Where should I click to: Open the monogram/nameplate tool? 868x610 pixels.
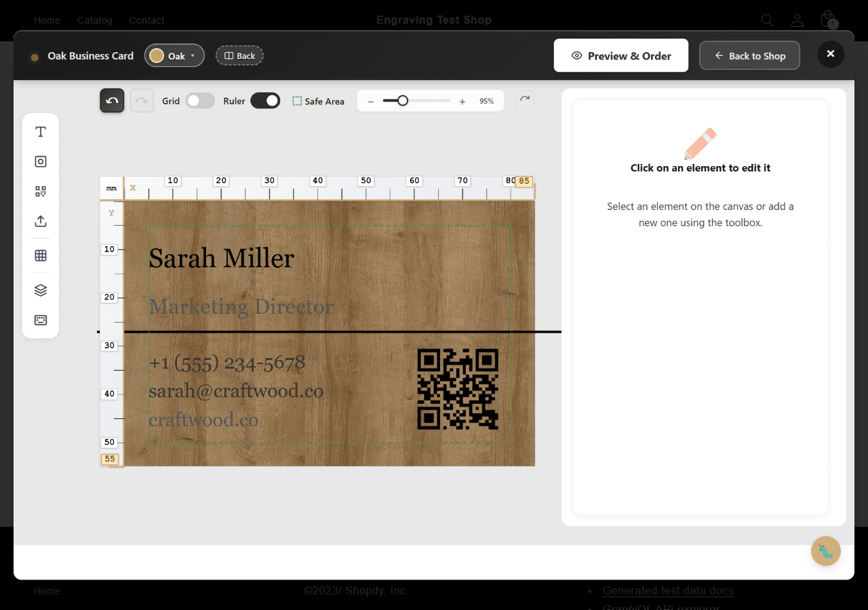coord(40,319)
